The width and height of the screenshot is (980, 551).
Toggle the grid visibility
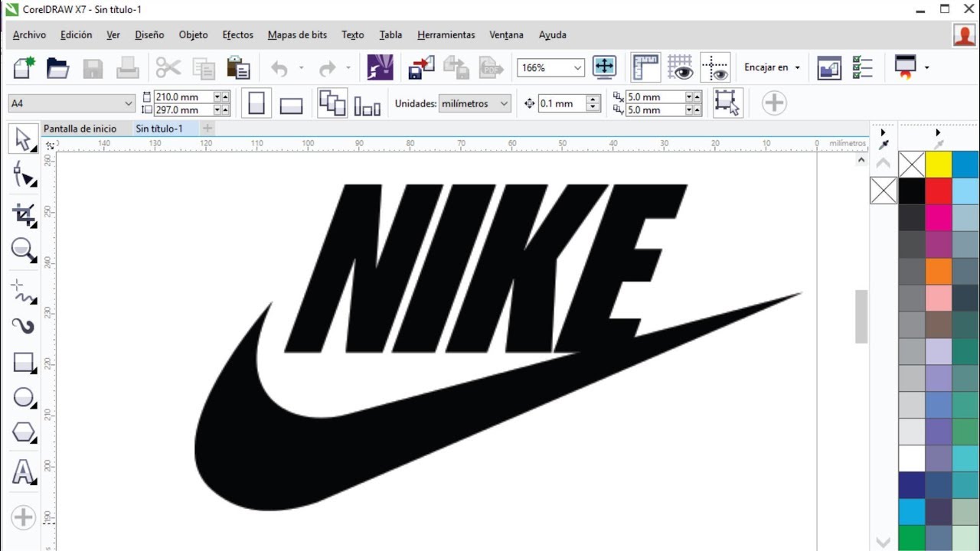click(680, 67)
